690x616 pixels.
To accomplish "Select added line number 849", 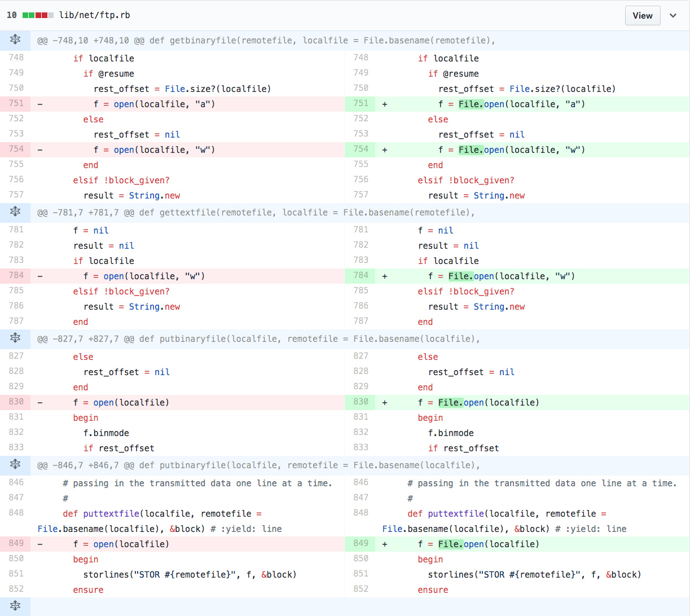I will point(361,543).
